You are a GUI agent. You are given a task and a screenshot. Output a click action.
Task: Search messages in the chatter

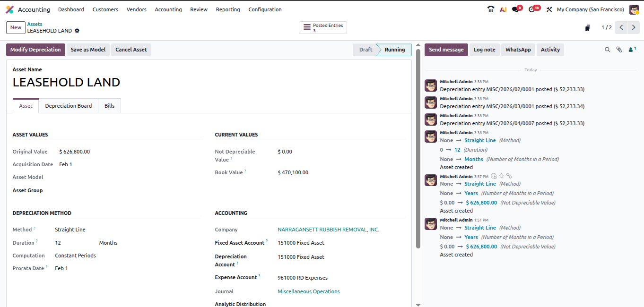click(608, 50)
